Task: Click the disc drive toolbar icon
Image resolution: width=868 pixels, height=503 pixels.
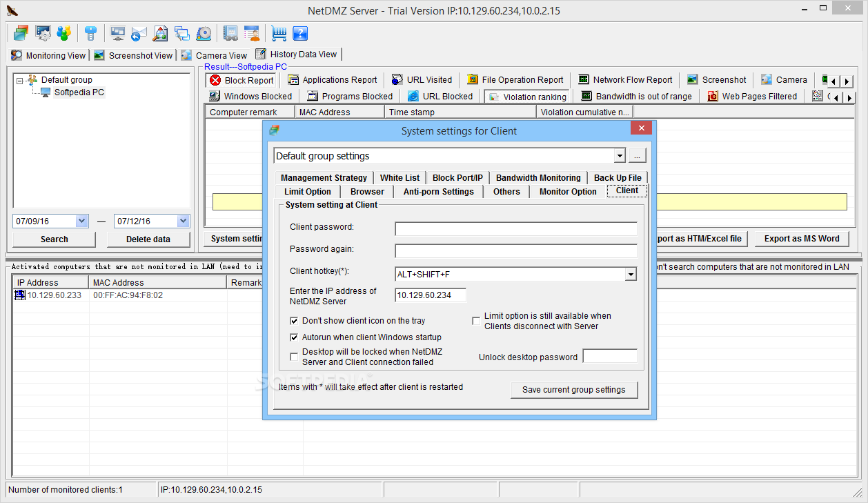Action: click(x=204, y=32)
